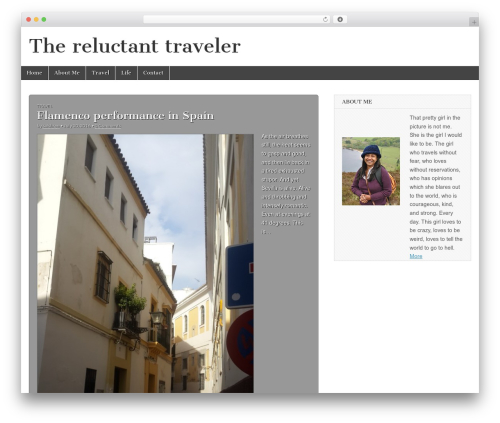Viewport: 500px width, 423px height.
Task: Open the Contact page
Action: point(153,73)
